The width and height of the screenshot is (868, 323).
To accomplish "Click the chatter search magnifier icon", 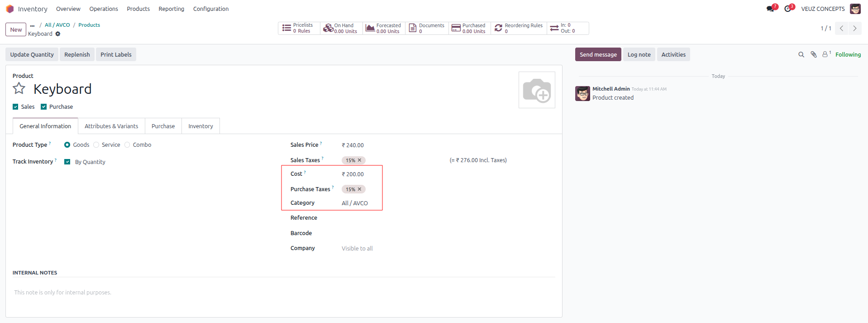I will (801, 54).
